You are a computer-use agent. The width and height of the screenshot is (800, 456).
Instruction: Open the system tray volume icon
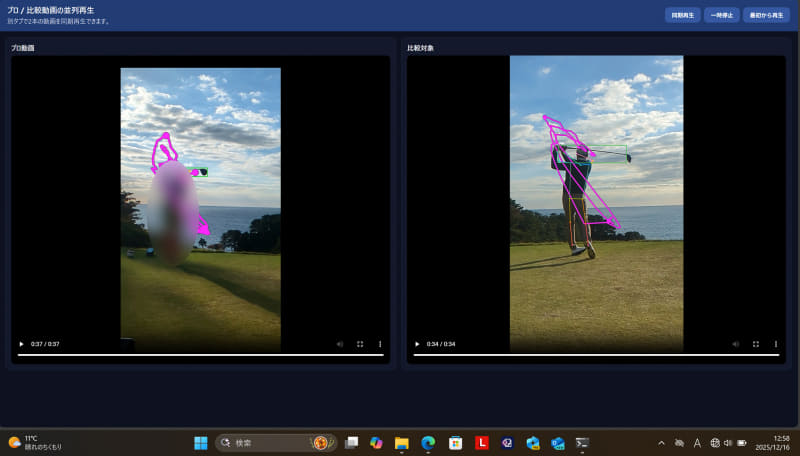pyautogui.click(x=728, y=443)
